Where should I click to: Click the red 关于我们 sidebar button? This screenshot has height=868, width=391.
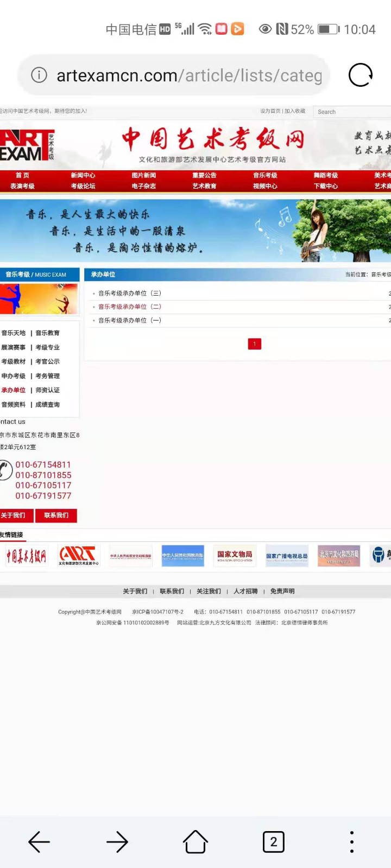16,515
